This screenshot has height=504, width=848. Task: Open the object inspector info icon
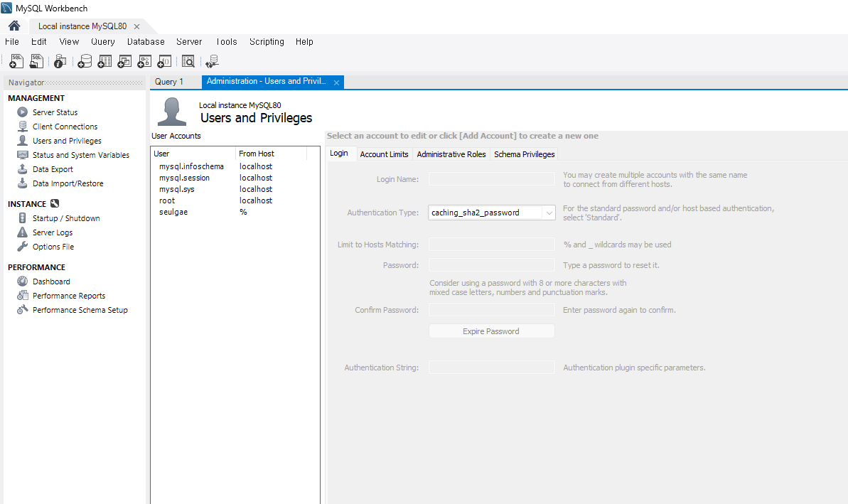[60, 61]
